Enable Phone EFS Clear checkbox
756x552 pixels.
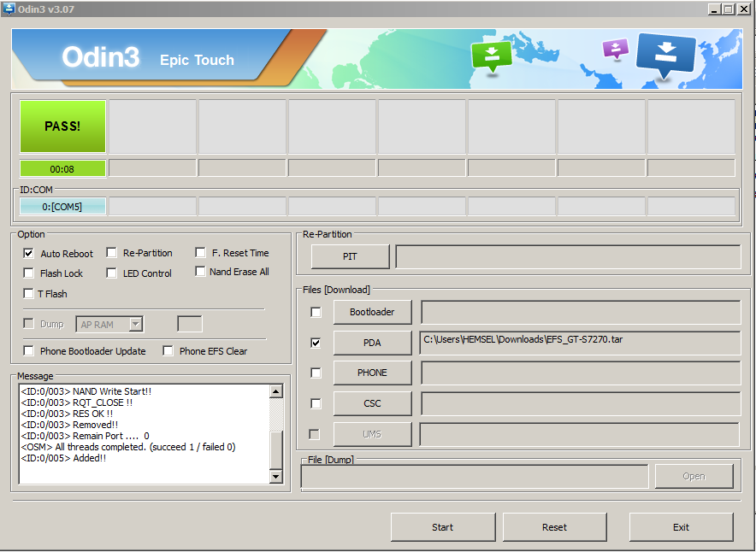(168, 350)
